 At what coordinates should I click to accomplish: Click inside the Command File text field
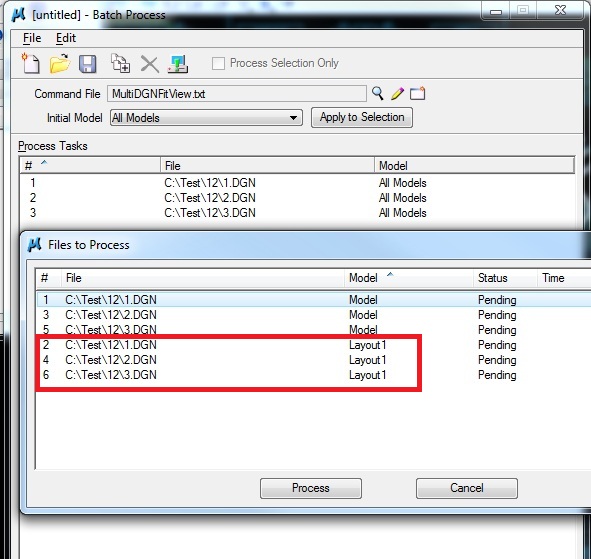pos(237,93)
